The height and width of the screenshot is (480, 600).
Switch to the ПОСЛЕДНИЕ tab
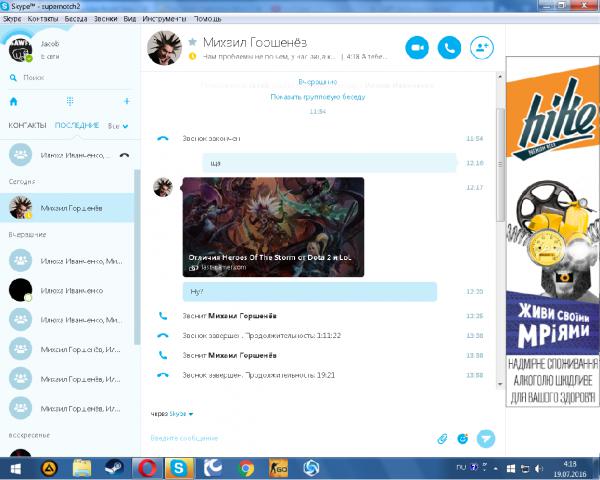click(x=77, y=126)
